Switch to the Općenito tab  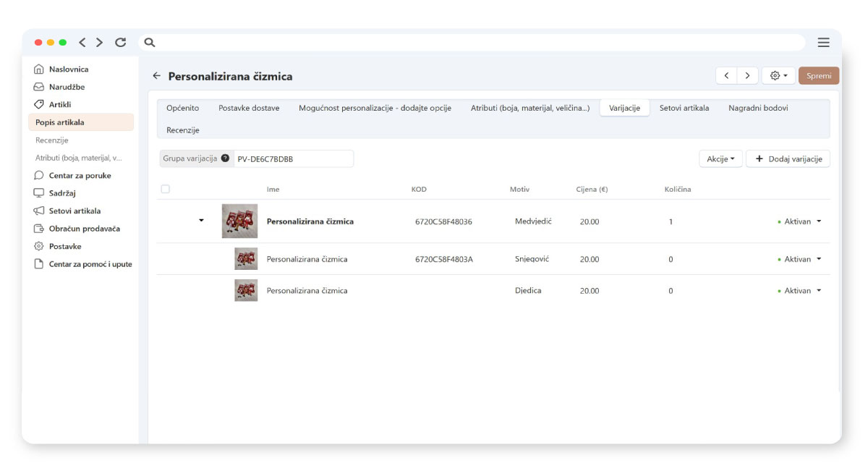tap(182, 108)
